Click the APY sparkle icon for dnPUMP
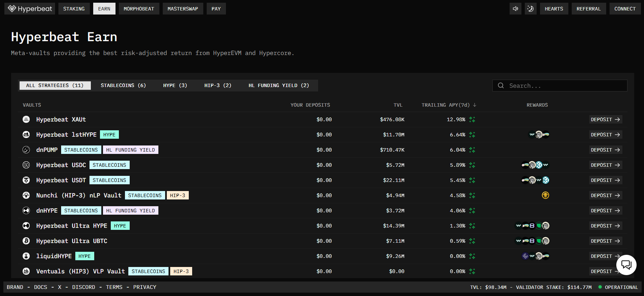This screenshot has width=644, height=296. tap(472, 150)
